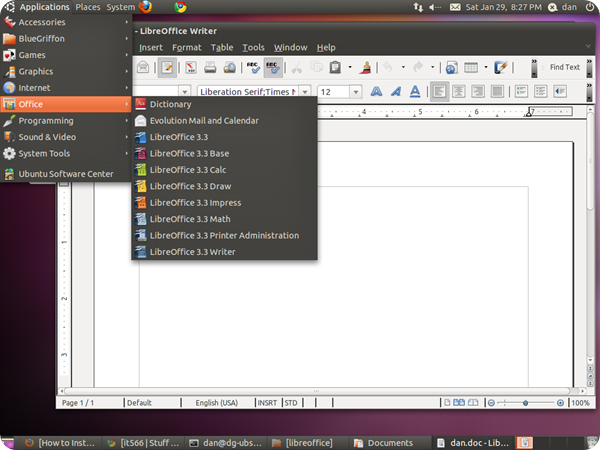600x450 pixels.
Task: Toggle Edit File mode icon
Action: point(167,67)
